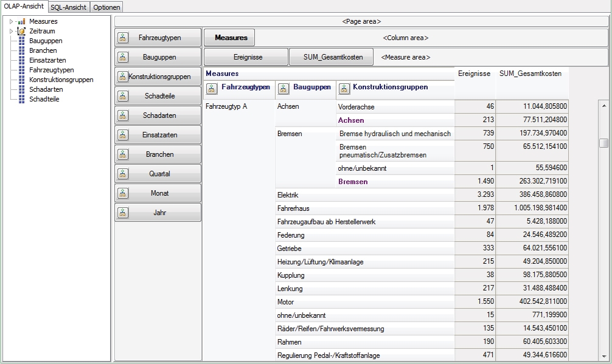This screenshot has width=612, height=364.
Task: Click the hierarchy icon on Fahrzeugtypen button
Action: click(x=123, y=38)
